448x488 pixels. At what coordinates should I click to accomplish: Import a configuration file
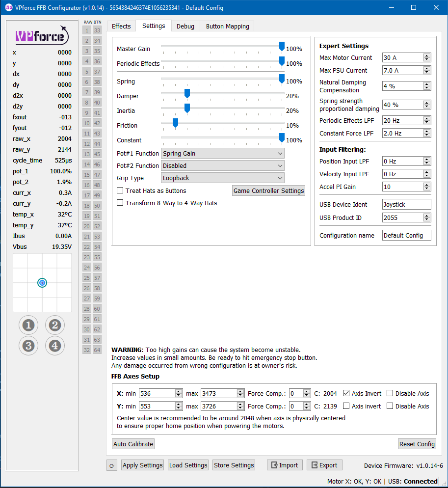click(x=285, y=465)
